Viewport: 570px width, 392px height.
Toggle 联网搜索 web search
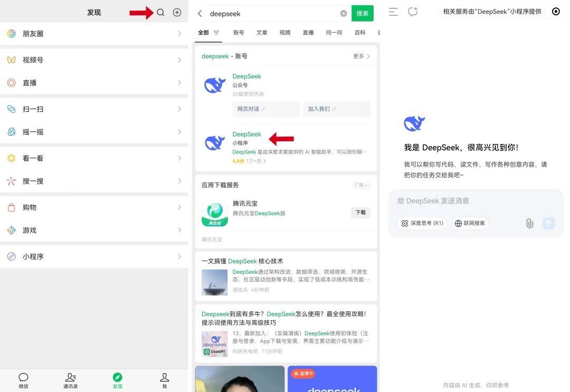pos(470,223)
